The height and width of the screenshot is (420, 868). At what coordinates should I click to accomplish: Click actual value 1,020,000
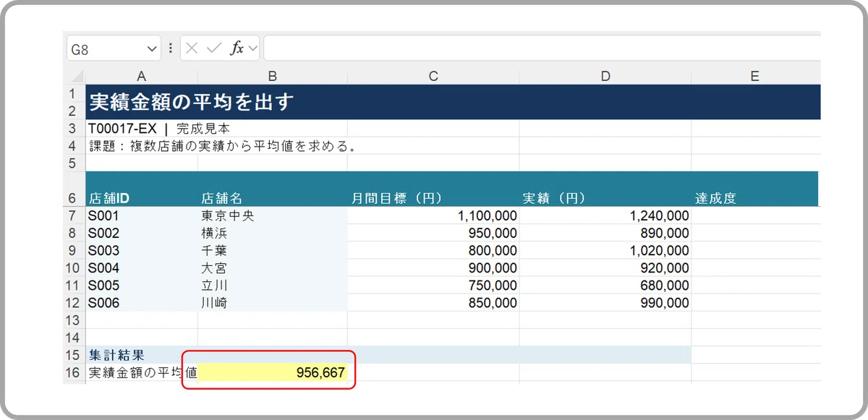pyautogui.click(x=605, y=250)
